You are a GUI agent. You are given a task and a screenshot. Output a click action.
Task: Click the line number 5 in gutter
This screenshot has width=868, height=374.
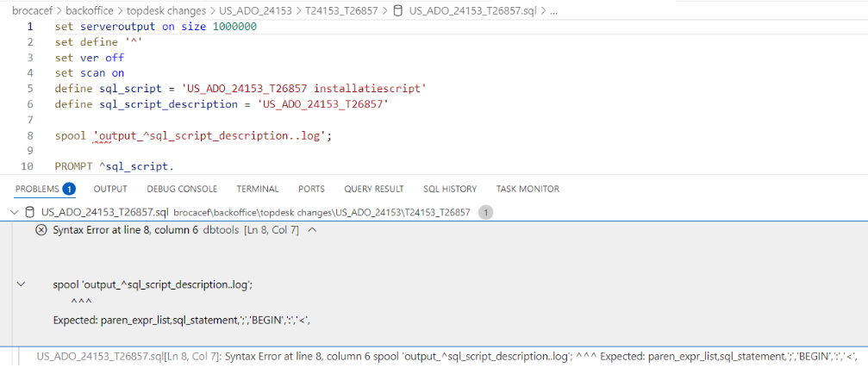pos(30,89)
